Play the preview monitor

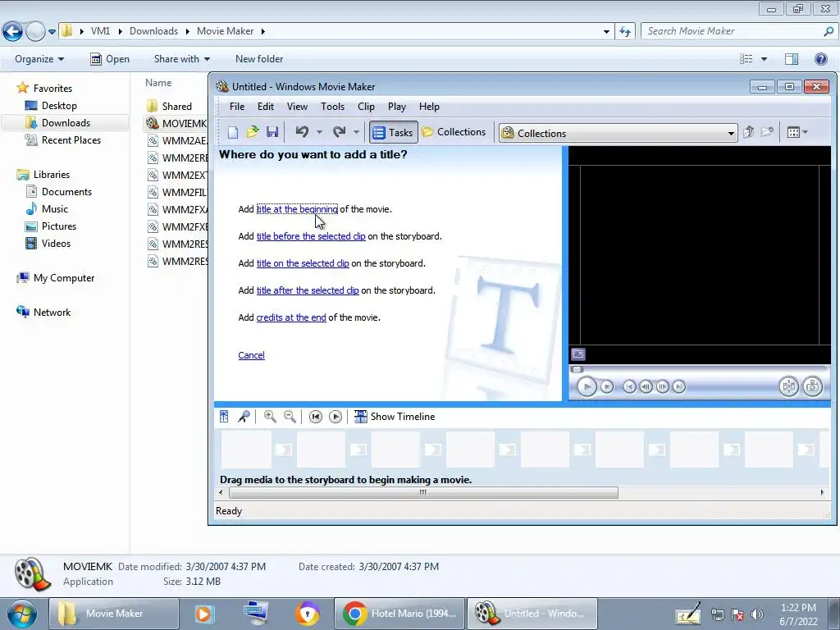(587, 387)
